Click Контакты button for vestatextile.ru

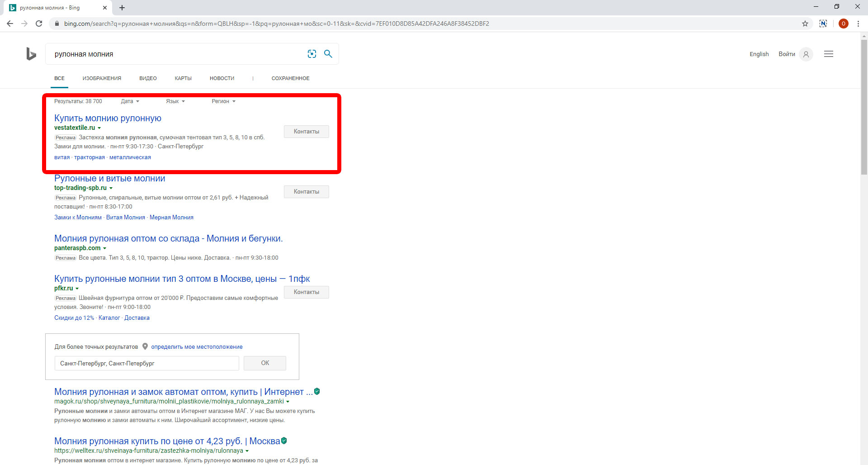pyautogui.click(x=307, y=132)
